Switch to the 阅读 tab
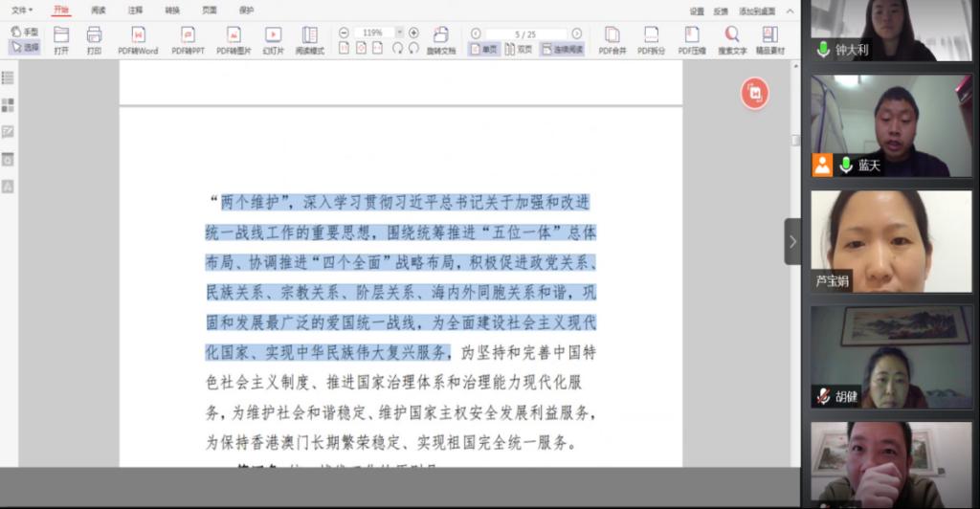The image size is (980, 509). 99,10
